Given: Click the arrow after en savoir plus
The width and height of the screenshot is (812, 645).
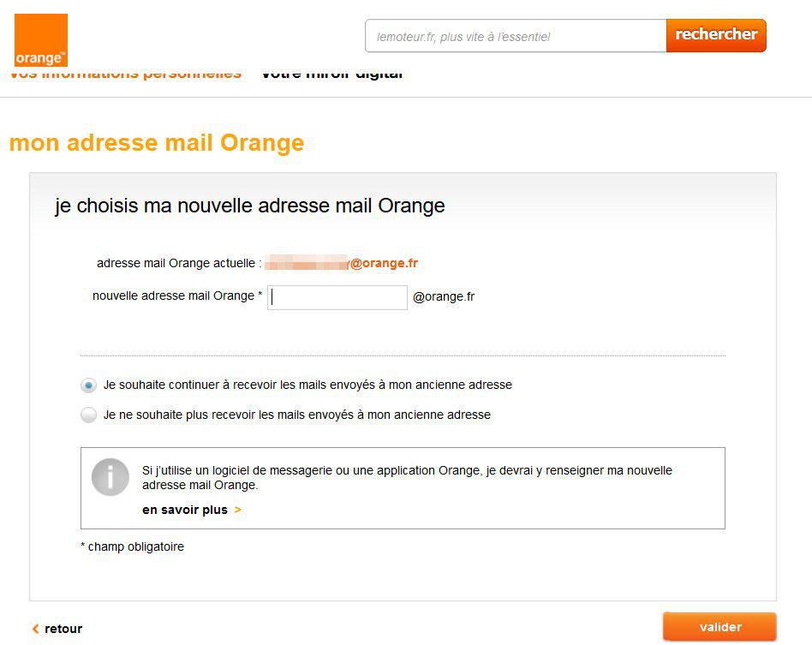Looking at the screenshot, I should pyautogui.click(x=238, y=510).
